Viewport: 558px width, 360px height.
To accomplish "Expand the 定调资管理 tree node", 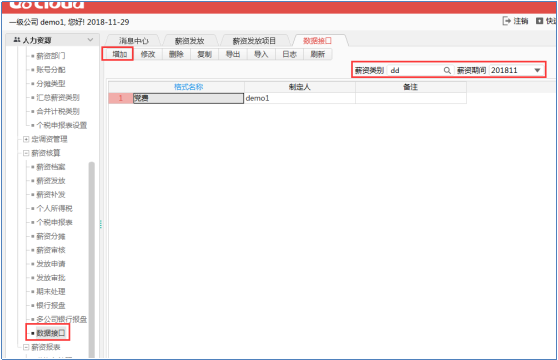I will pos(26,139).
